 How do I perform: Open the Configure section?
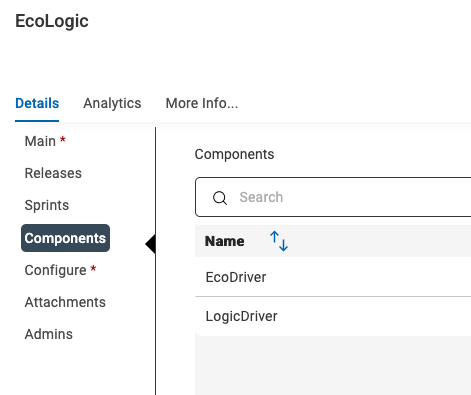[55, 270]
